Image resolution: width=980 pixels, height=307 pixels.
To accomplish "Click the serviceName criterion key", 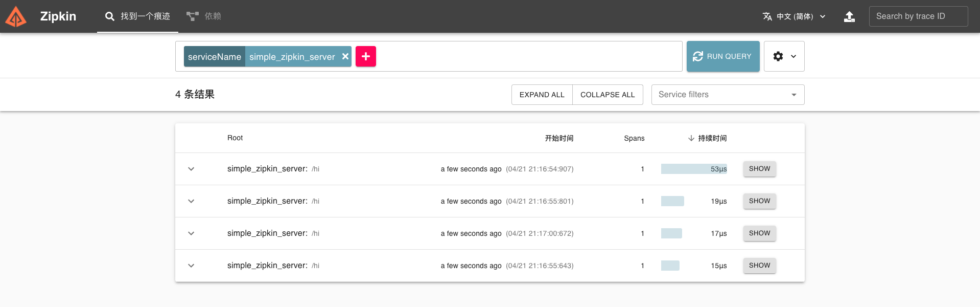I will pos(215,57).
